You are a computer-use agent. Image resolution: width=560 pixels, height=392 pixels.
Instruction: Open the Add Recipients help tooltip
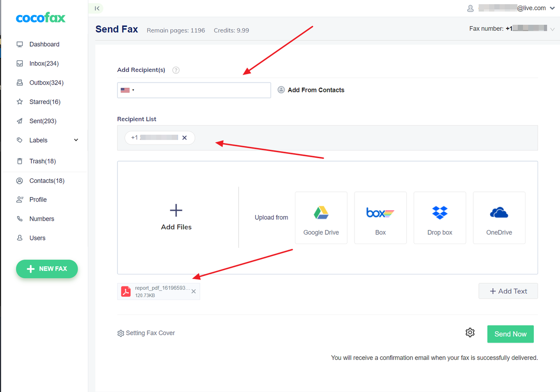pyautogui.click(x=175, y=70)
